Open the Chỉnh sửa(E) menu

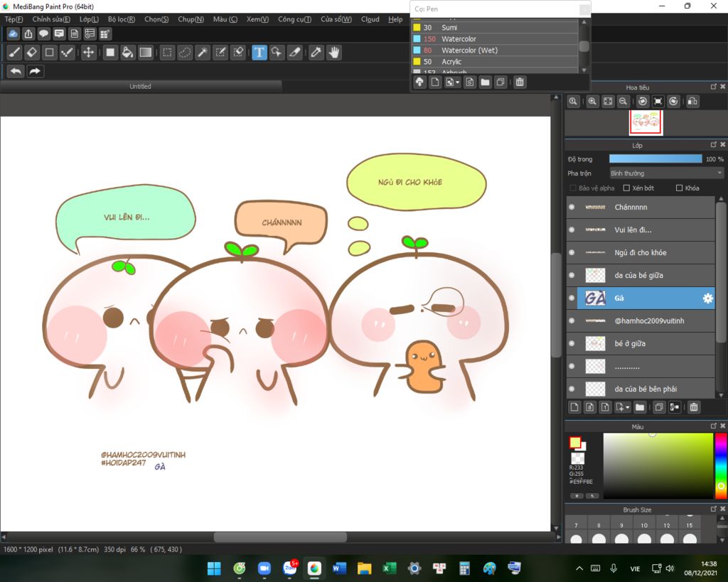51,19
